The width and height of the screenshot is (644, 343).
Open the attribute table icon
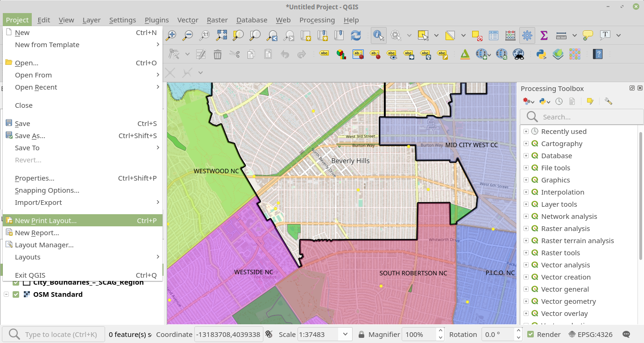point(494,35)
